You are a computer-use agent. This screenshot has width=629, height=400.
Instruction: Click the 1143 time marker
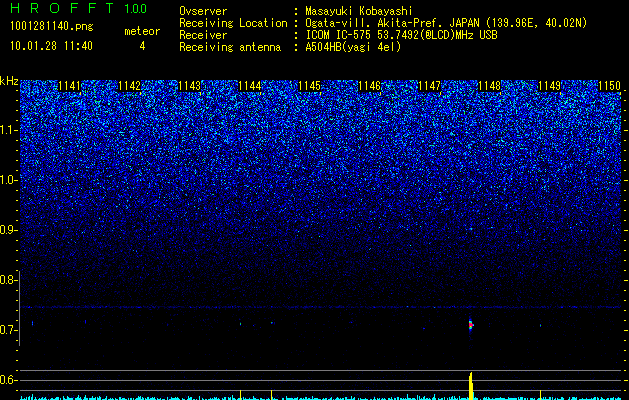coord(189,86)
